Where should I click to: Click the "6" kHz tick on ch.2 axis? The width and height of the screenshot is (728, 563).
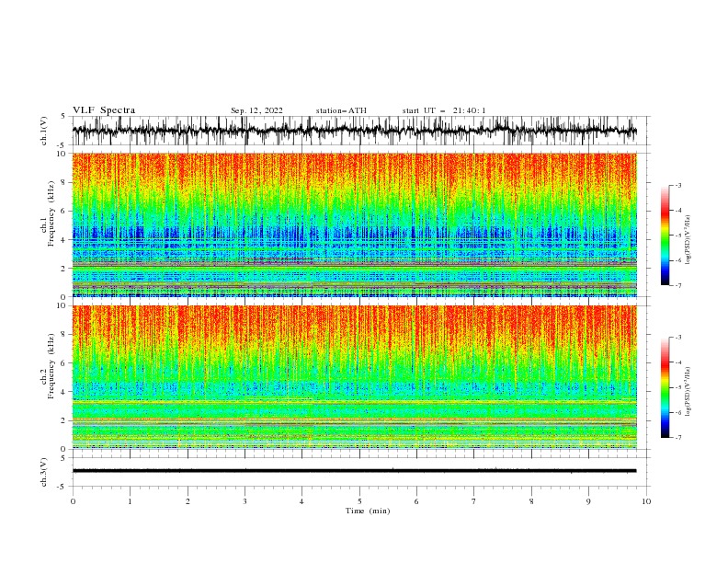pyautogui.click(x=64, y=362)
